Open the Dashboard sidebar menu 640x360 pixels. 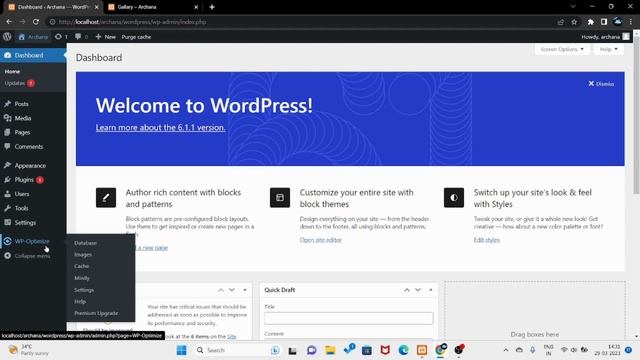(33, 55)
